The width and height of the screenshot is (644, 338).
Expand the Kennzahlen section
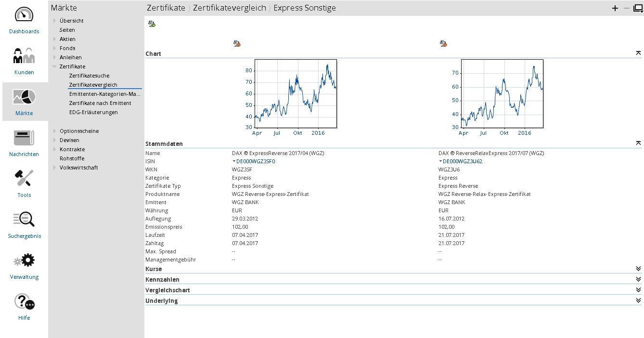[x=638, y=279]
